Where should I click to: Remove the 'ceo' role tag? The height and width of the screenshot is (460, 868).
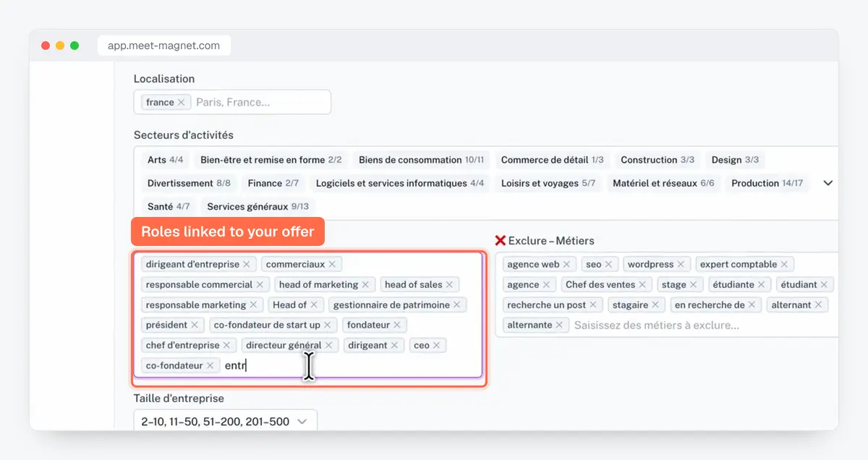tap(437, 346)
